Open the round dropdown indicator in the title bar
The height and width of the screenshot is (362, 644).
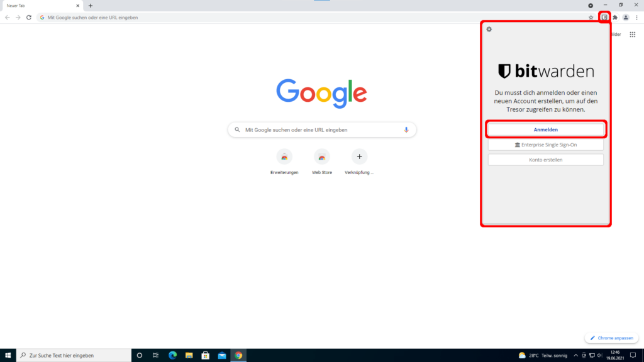pos(590,6)
